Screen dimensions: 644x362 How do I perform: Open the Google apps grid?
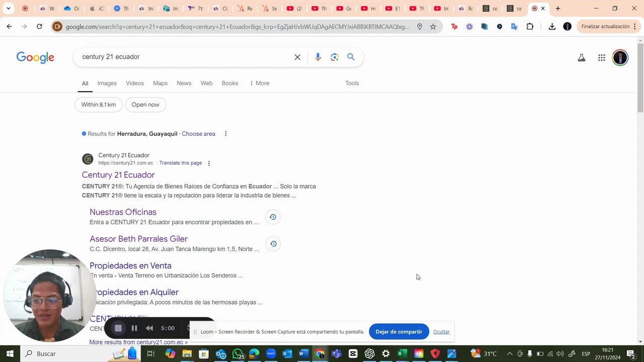[601, 58]
